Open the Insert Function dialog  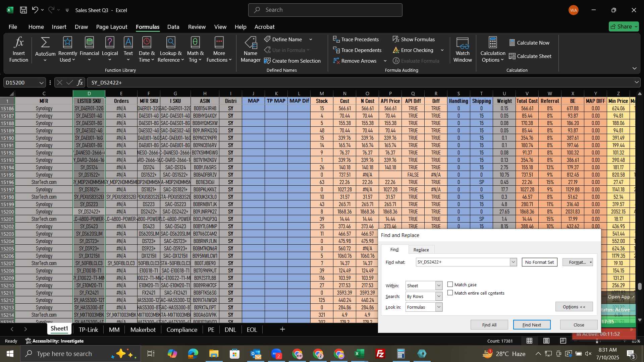[19, 50]
